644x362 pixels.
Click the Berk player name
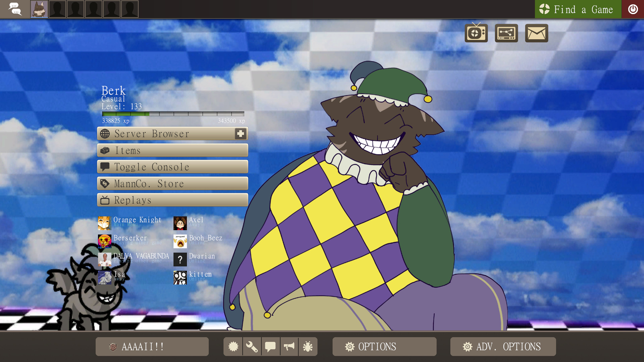113,90
